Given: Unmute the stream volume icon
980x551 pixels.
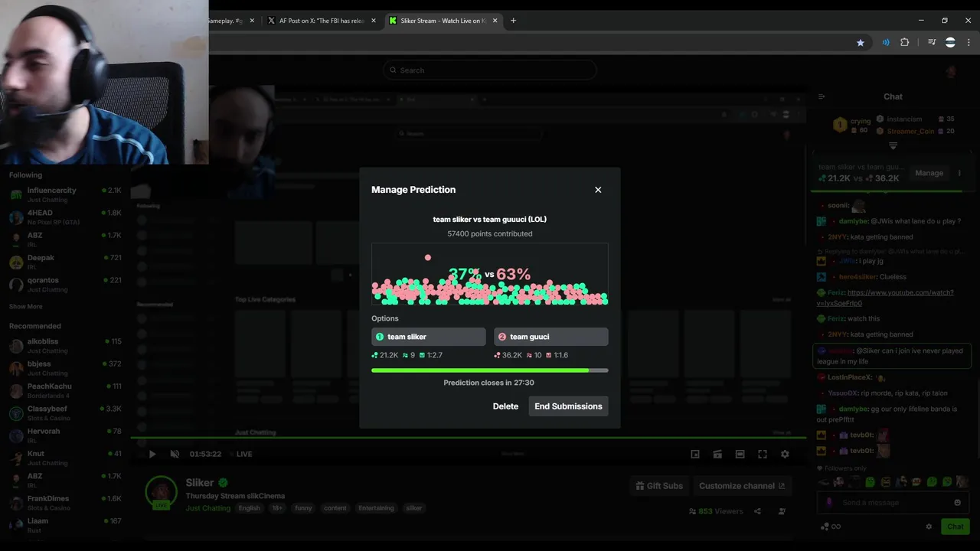Looking at the screenshot, I should (x=175, y=454).
